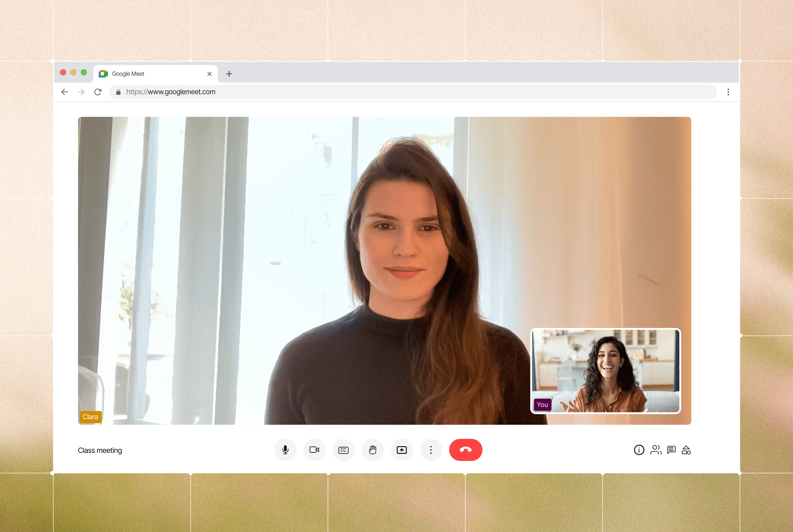Open the browser three-dot menu
This screenshot has width=793, height=532.
pos(728,92)
